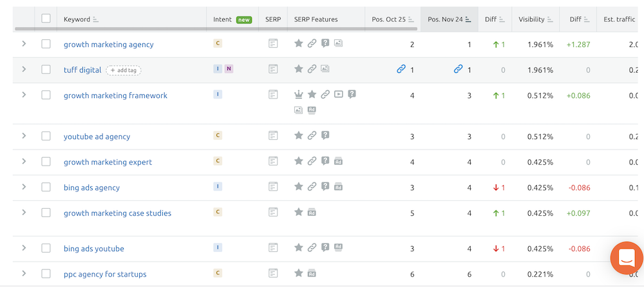Open the bing ads youtube keyword link

pos(93,249)
